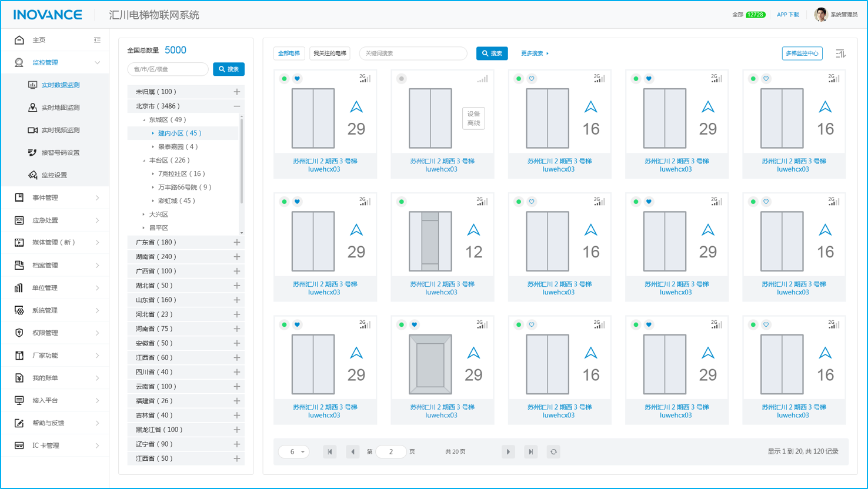Screen dimensions: 868x489
Task: Toggle favorite heart on first elevator card
Action: pos(297,79)
